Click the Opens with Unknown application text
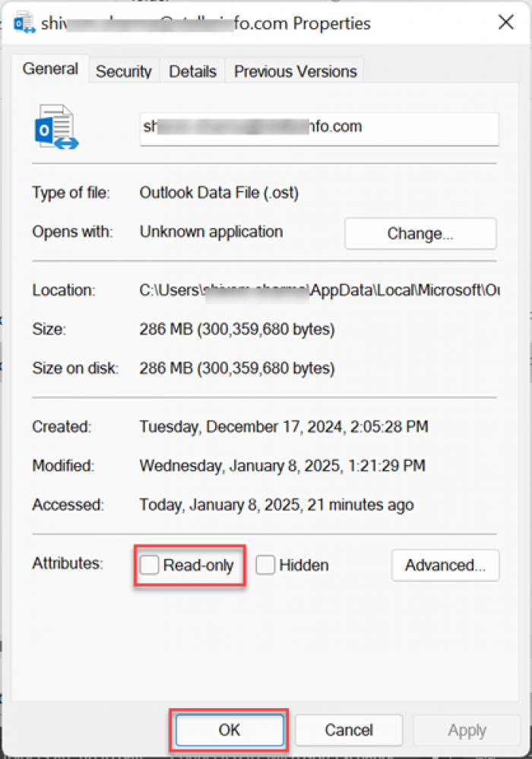This screenshot has width=532, height=759. [211, 232]
